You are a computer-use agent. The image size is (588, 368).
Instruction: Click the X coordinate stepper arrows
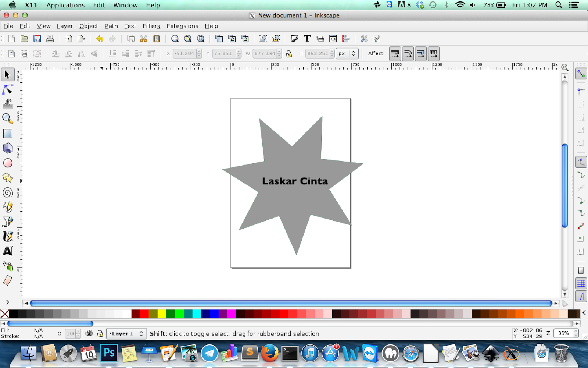(199, 53)
